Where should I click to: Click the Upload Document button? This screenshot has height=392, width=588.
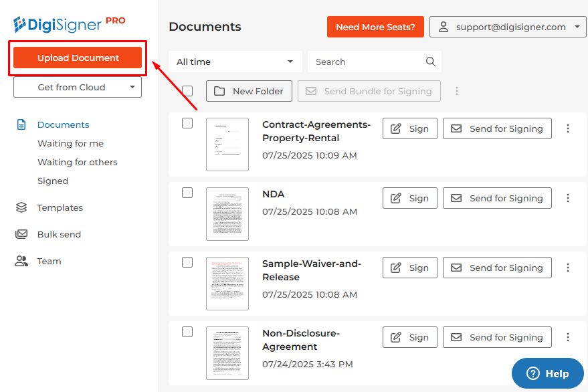pos(78,58)
